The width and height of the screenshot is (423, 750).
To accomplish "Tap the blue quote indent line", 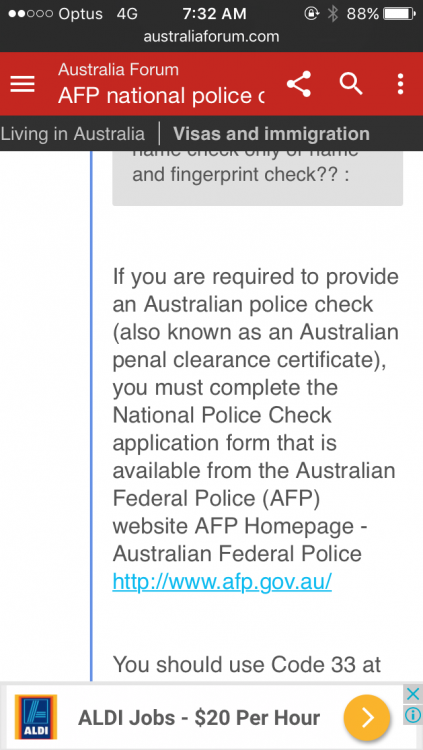I will point(91,416).
